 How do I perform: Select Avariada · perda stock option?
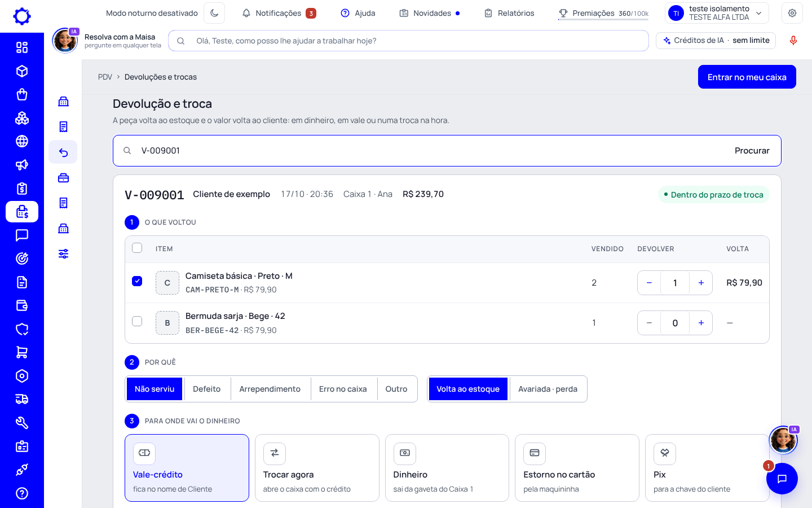pos(548,389)
